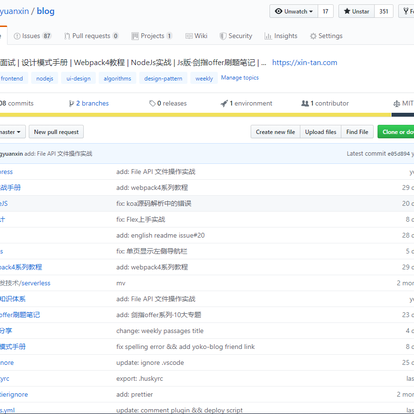Open repository Settings tab

(326, 36)
